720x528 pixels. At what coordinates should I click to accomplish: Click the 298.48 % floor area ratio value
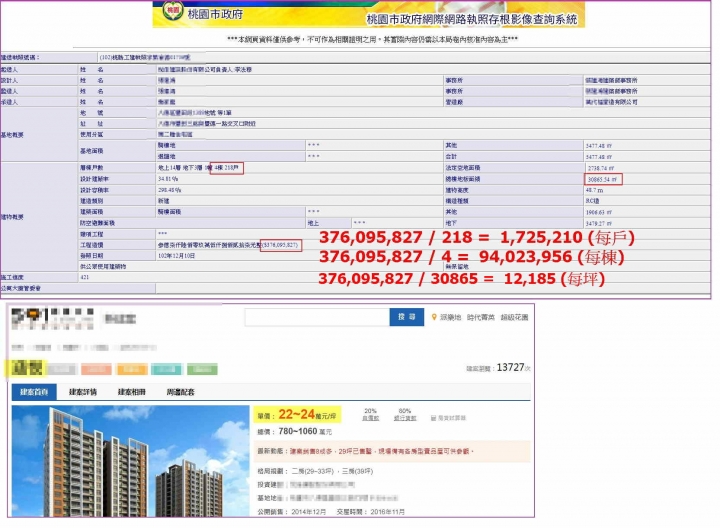(170, 190)
